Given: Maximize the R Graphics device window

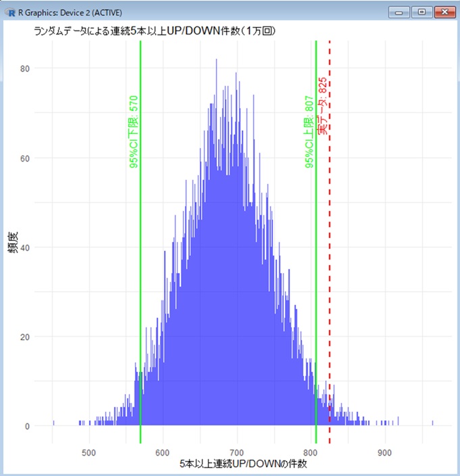Looking at the screenshot, I should point(422,12).
